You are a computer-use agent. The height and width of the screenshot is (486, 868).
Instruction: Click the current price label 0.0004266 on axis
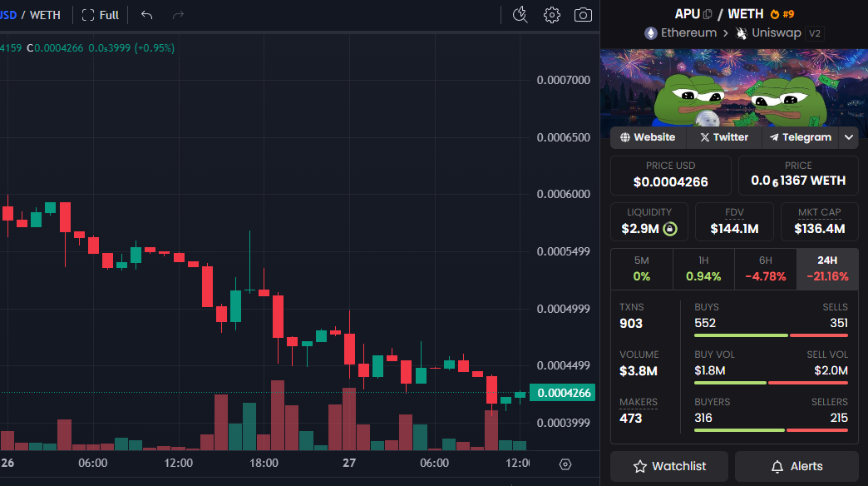(563, 394)
